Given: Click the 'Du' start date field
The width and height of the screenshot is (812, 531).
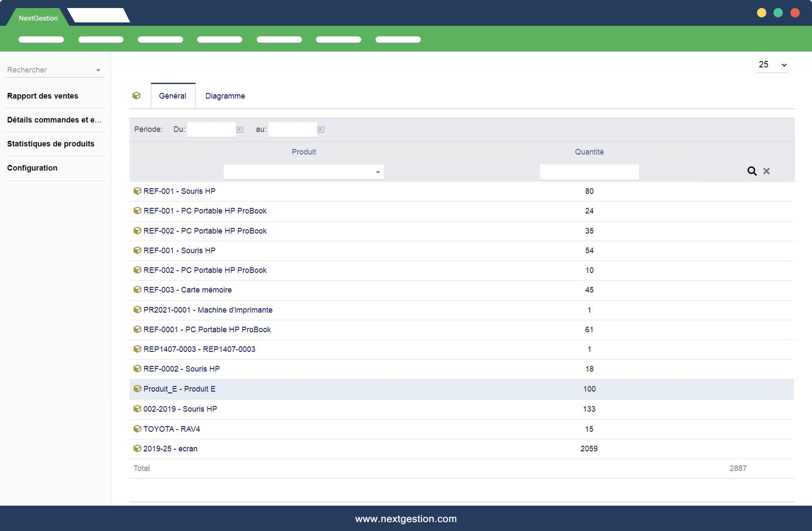Looking at the screenshot, I should pyautogui.click(x=211, y=129).
